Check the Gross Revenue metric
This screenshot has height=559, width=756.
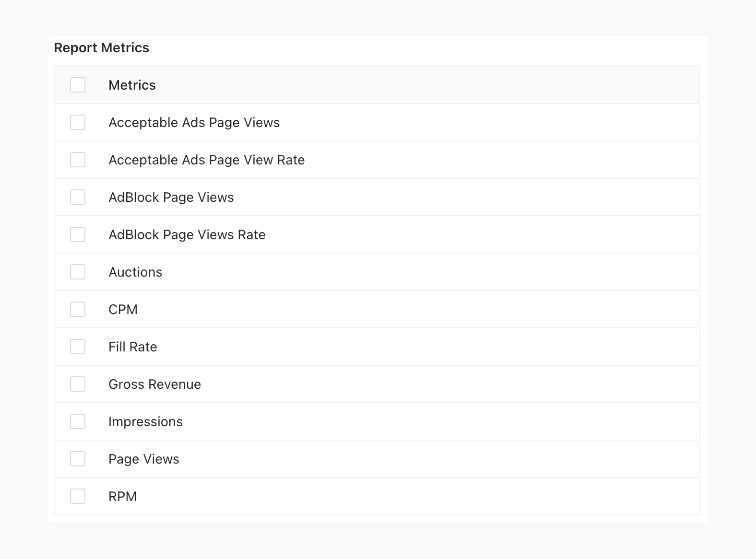tap(77, 384)
